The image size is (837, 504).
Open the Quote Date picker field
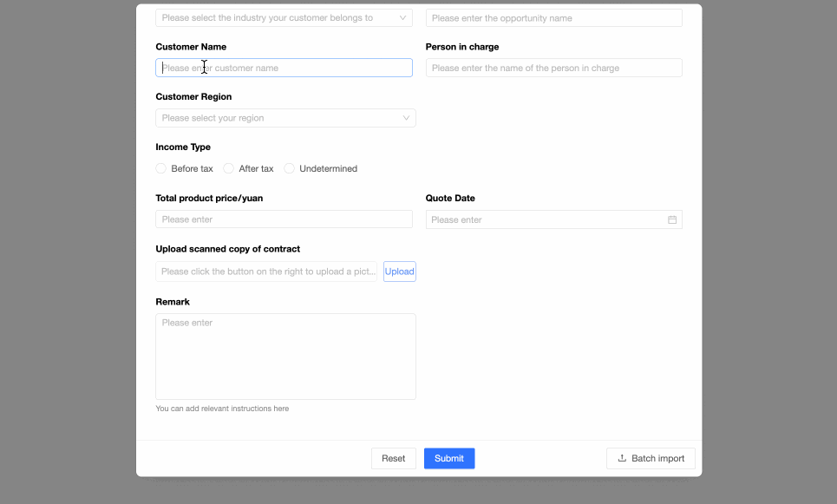(546, 220)
